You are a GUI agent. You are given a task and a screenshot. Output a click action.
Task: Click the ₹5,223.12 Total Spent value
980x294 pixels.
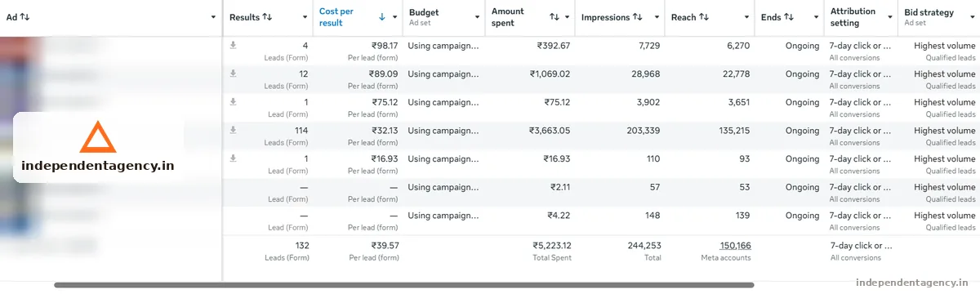click(551, 245)
